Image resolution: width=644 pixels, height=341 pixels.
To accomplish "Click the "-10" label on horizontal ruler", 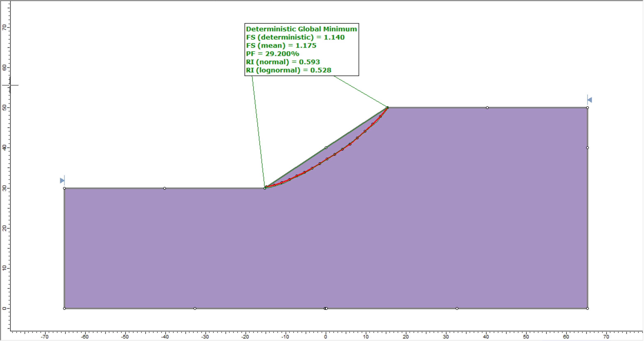I will 285,337.
